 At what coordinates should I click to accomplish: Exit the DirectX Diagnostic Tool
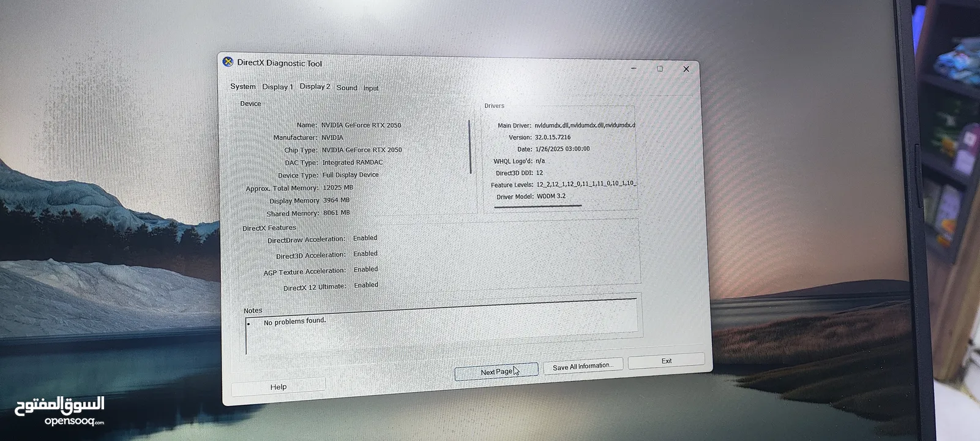click(x=667, y=361)
